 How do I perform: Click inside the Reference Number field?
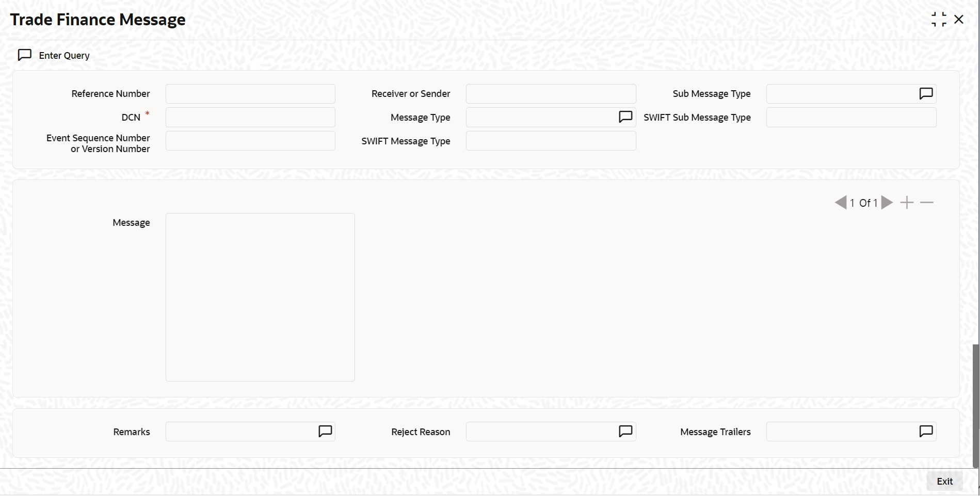point(250,93)
